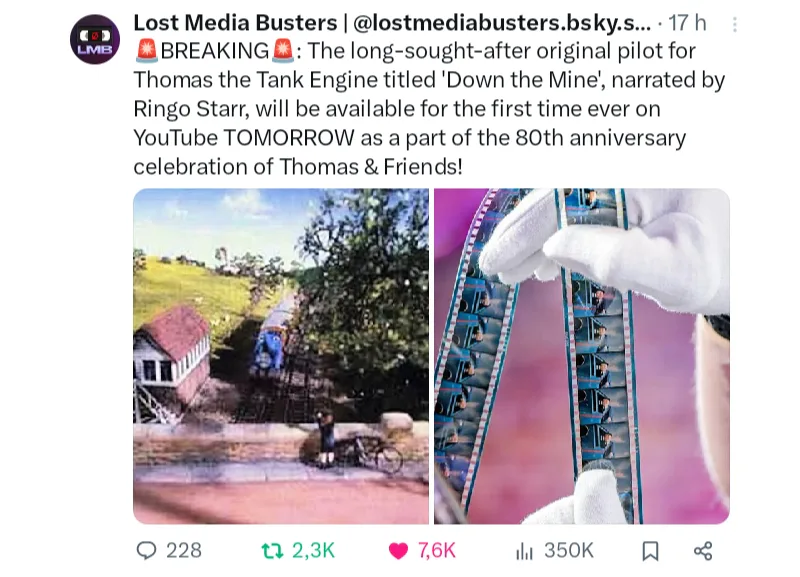Click the 17 h timestamp

pyautogui.click(x=687, y=23)
